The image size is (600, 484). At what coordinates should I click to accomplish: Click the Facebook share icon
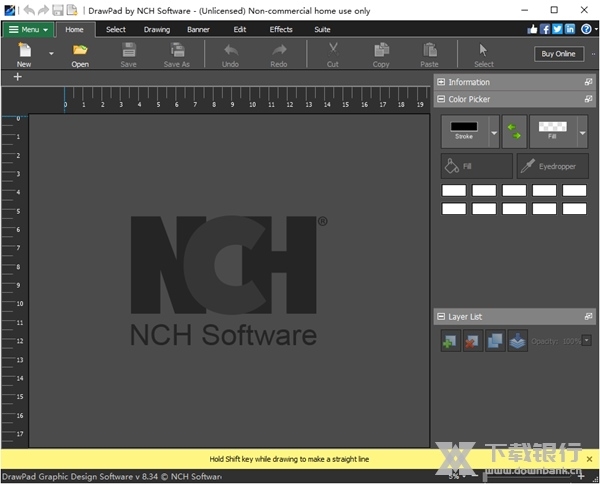pos(546,29)
